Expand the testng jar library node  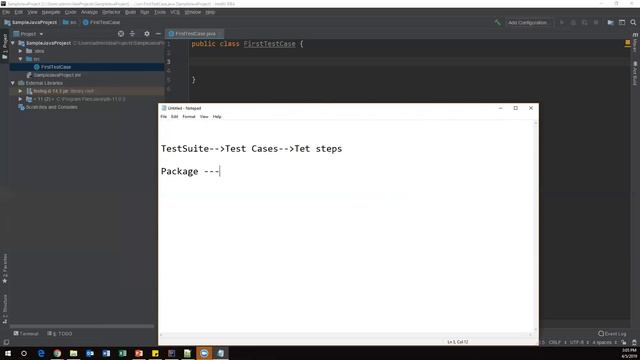(20, 91)
